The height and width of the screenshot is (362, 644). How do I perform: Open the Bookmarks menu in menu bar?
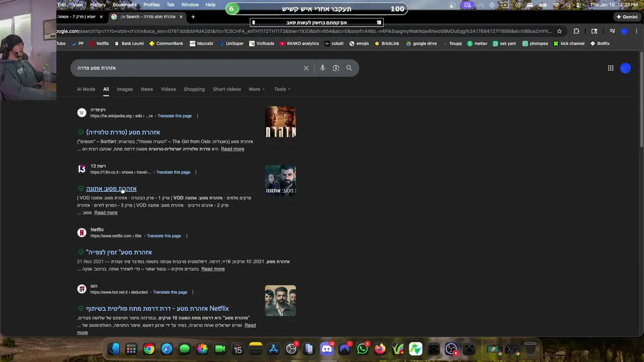pos(125,5)
